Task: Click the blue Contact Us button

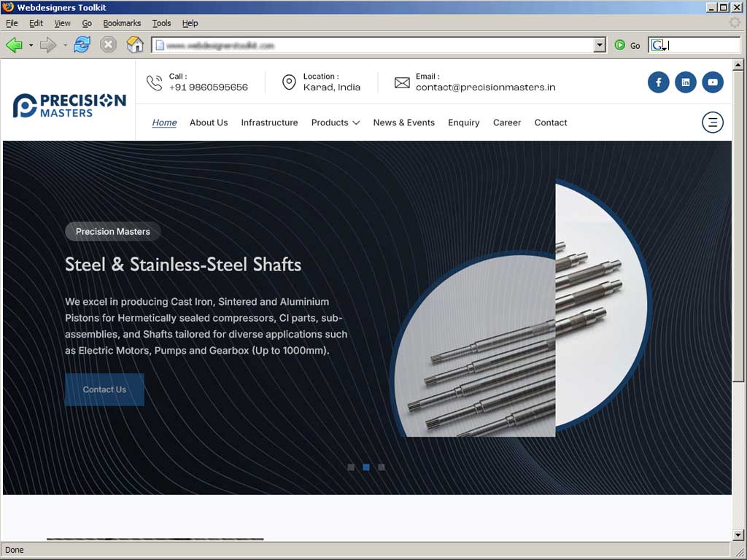Action: pos(104,389)
